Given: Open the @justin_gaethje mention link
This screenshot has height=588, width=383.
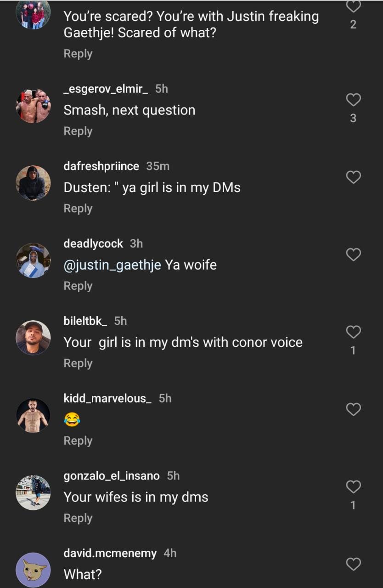Looking at the screenshot, I should click(112, 265).
